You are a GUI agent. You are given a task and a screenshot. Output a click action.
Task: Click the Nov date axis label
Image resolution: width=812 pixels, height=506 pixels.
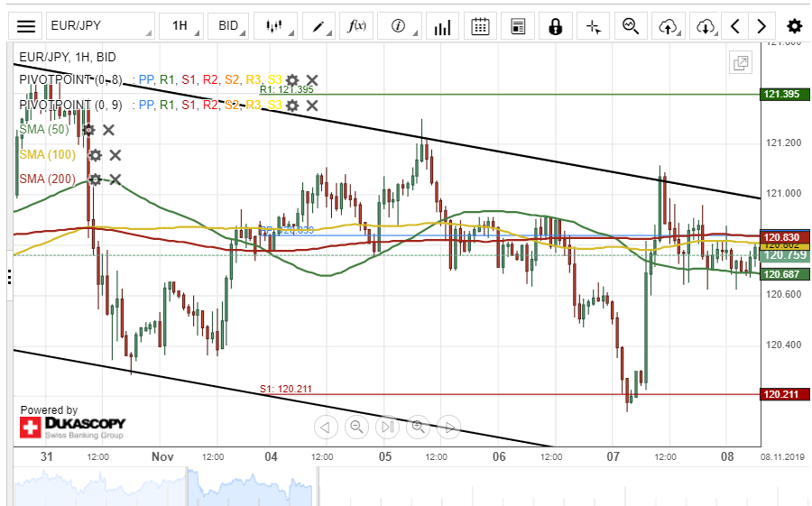pos(162,456)
